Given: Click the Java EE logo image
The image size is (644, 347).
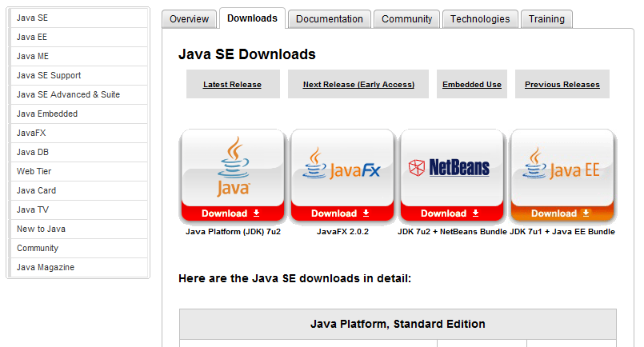Looking at the screenshot, I should (561, 163).
